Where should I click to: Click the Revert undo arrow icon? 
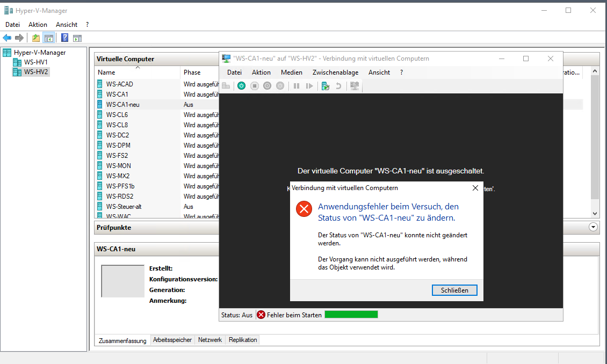338,86
